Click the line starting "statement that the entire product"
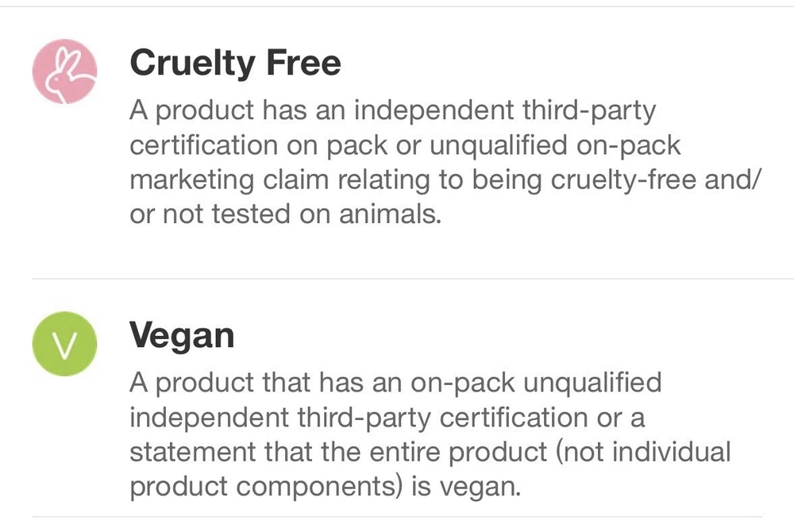The height and width of the screenshot is (532, 794). click(x=430, y=452)
